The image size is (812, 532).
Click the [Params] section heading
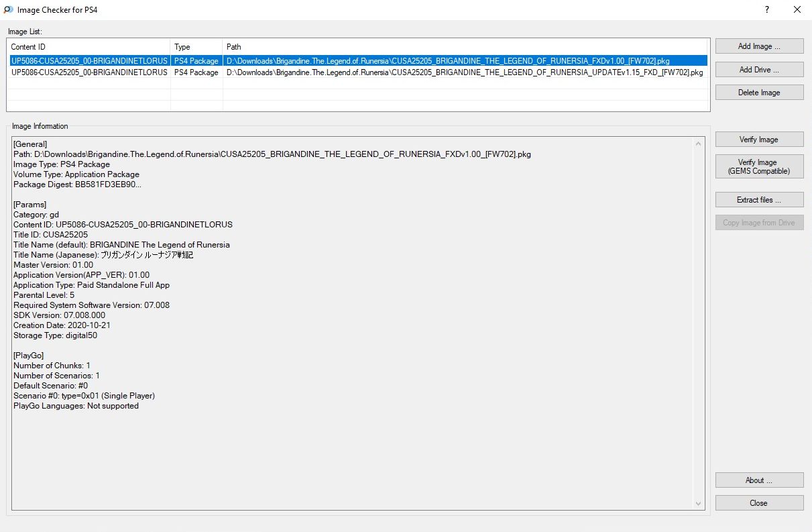click(30, 205)
